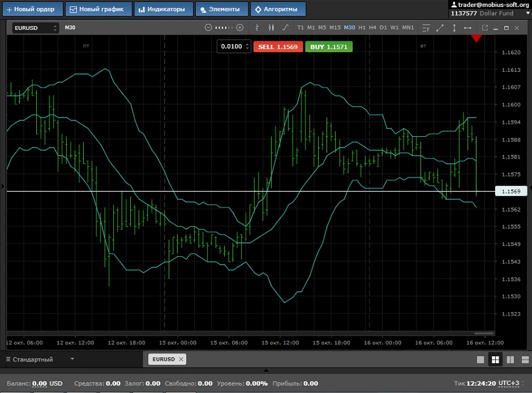Expand the account dropdown for 1137577 Dollar Fund

[x=527, y=13]
